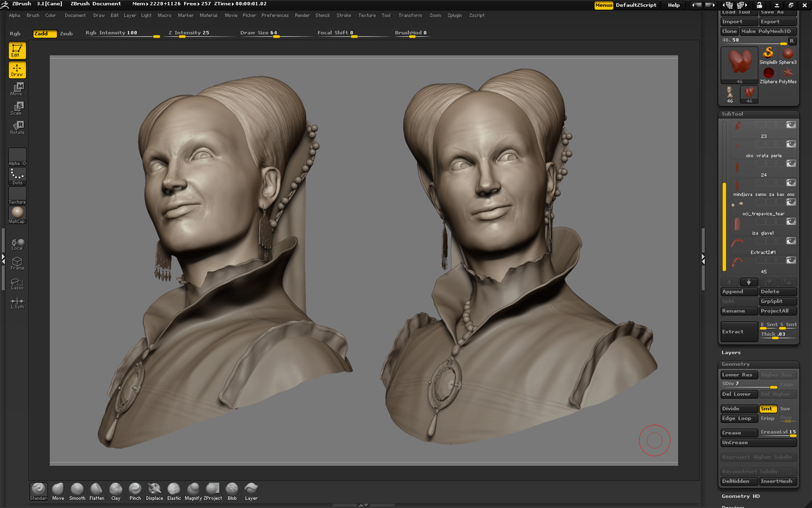
Task: Expand the left tray divider arrow
Action: [3, 259]
